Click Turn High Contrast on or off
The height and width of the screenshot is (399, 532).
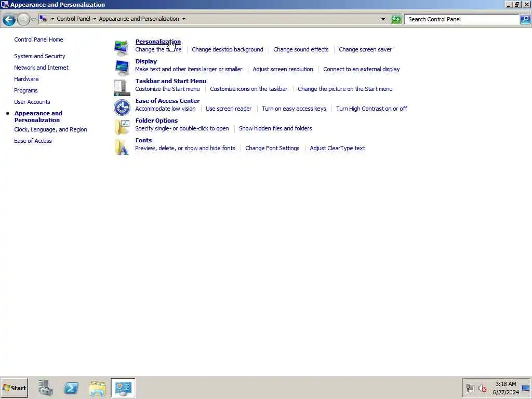point(371,109)
